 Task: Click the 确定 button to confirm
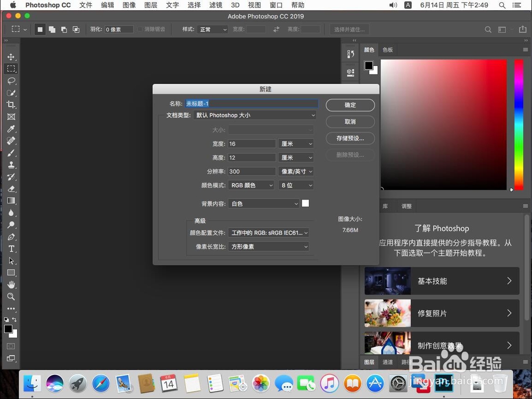pos(350,105)
